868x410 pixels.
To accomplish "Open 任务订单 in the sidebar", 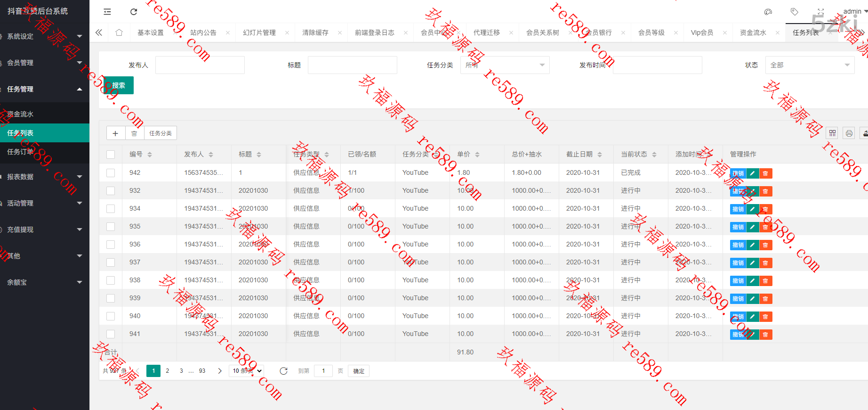I will (20, 152).
